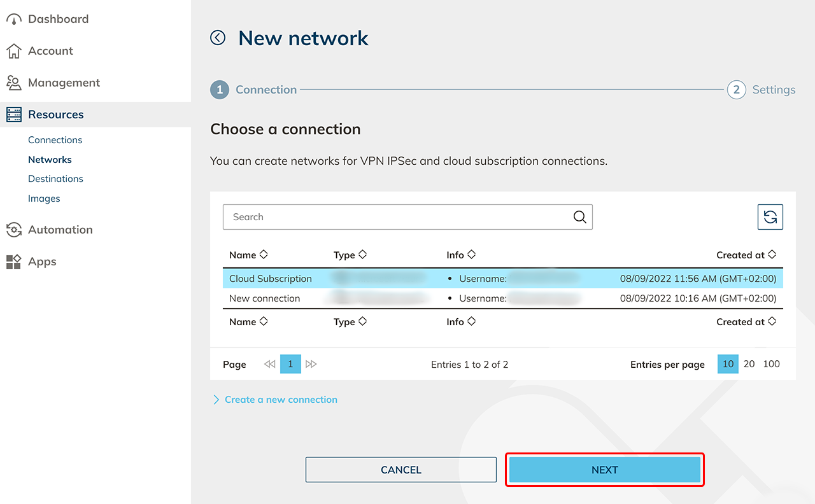
Task: Collapse the Resources sidebar section
Action: pos(56,115)
